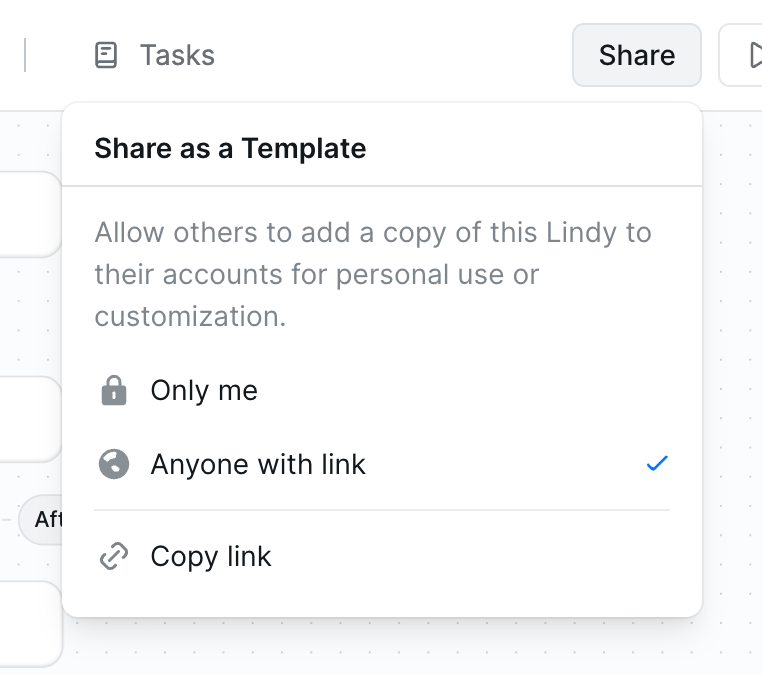The width and height of the screenshot is (762, 675).
Task: Open the Tasks view
Action: click(154, 55)
